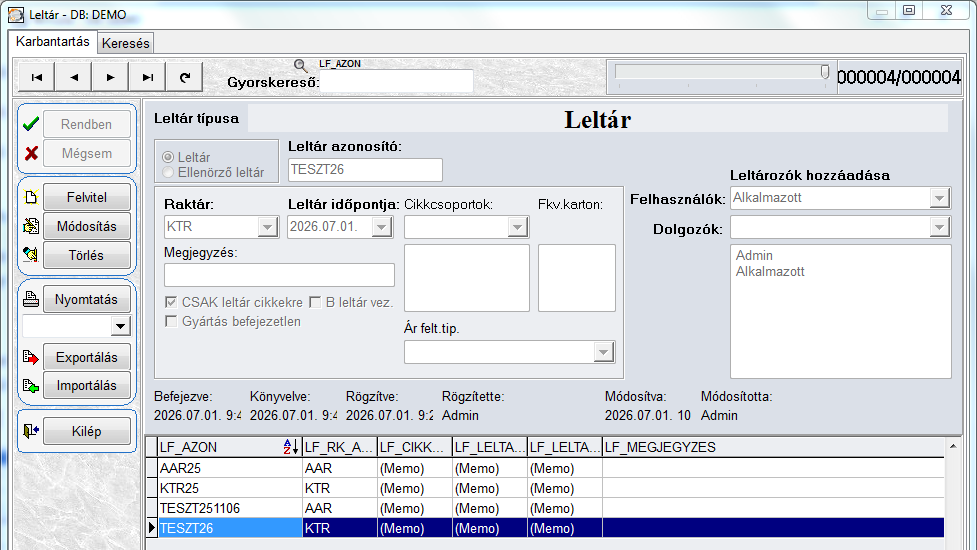This screenshot has height=550, width=977.
Task: Select Alkalmazott in the leltározók list
Action: [x=770, y=272]
